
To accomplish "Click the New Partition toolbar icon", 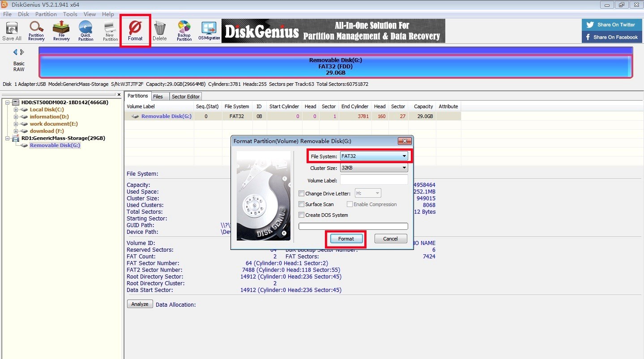I will [x=110, y=31].
